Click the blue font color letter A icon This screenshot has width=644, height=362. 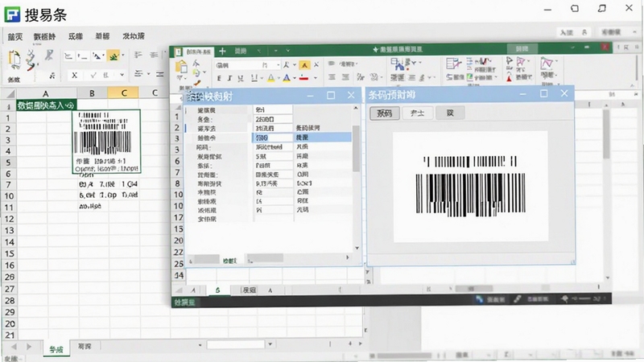pos(287,77)
